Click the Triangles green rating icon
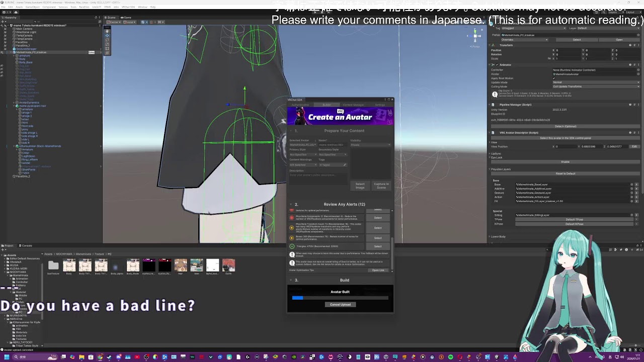Viewport: 644px width, 362px height. pyautogui.click(x=292, y=246)
